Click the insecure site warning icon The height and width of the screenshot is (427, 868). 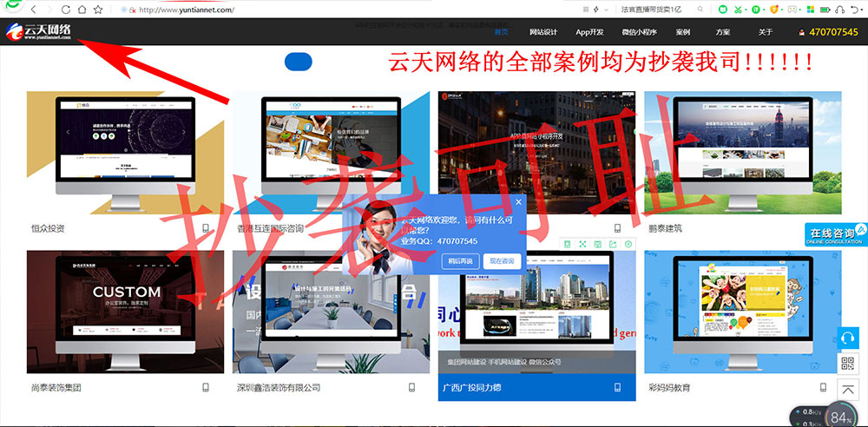point(132,10)
